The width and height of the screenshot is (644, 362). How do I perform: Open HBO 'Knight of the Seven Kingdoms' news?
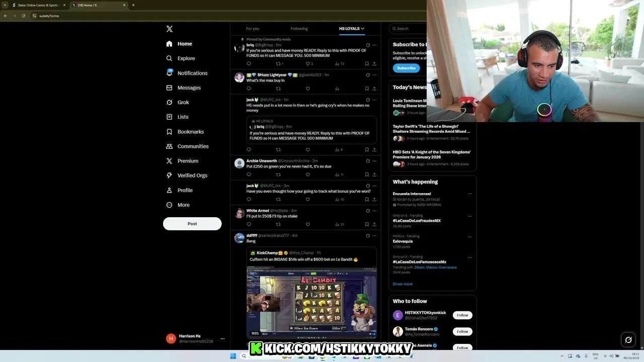click(x=432, y=157)
